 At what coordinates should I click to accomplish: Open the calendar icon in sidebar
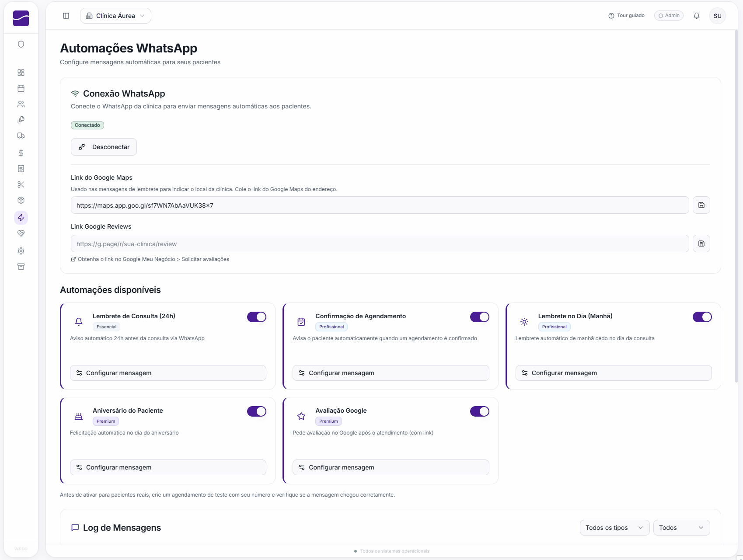21,88
